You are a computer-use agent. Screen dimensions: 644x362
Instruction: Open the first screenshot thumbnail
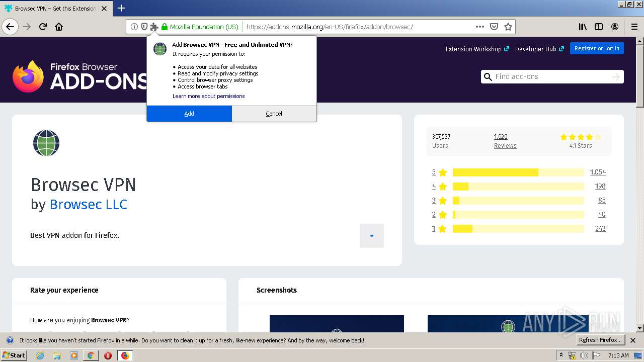(337, 324)
